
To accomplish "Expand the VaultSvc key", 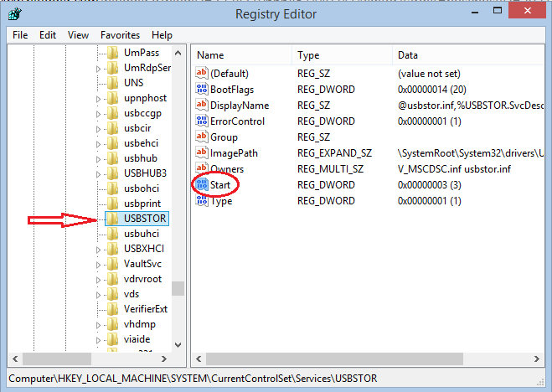I will coord(99,266).
